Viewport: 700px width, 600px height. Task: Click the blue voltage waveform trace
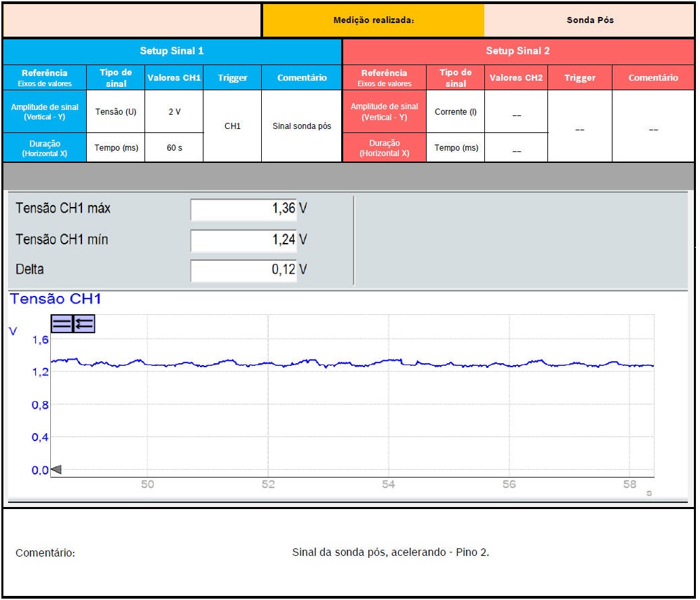click(353, 364)
